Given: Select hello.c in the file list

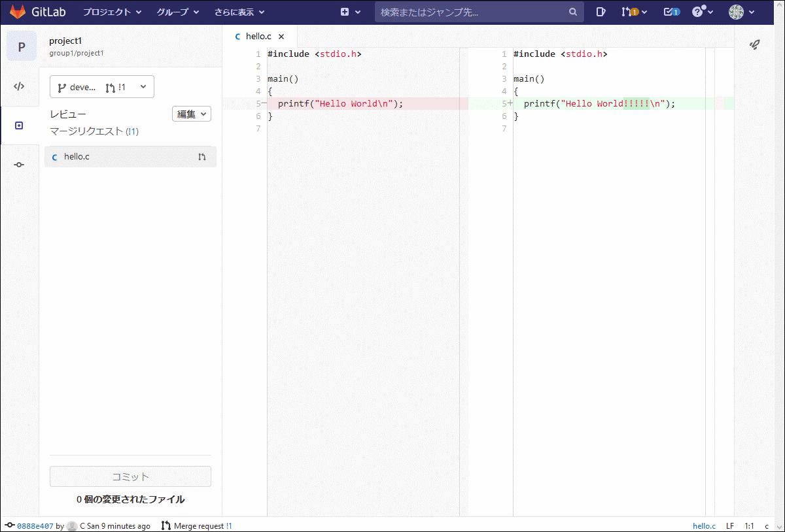Looking at the screenshot, I should [130, 157].
